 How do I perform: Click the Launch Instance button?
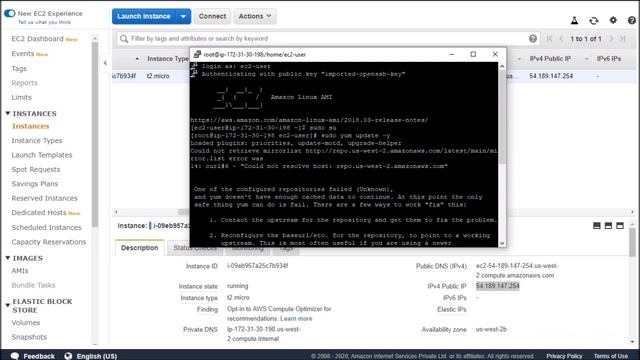click(x=144, y=16)
